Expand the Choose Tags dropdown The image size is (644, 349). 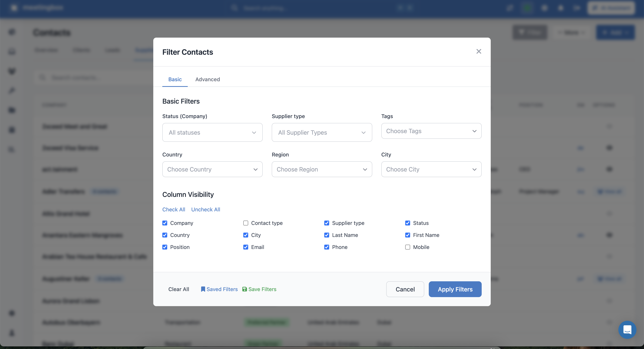pos(431,131)
